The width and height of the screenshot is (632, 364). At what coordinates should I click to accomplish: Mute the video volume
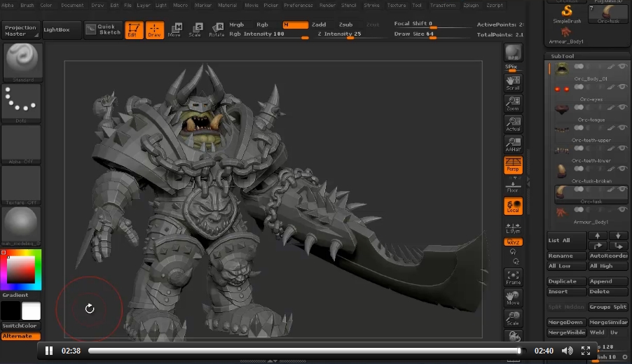[x=567, y=351]
